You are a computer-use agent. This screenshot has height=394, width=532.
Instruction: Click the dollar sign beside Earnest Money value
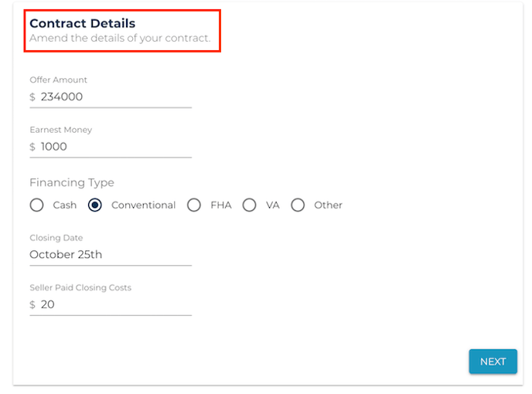coord(32,147)
